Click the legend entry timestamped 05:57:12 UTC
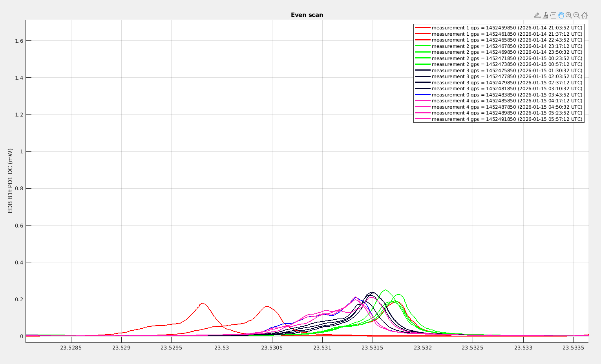Screen dimensions: 601x364 (507, 119)
